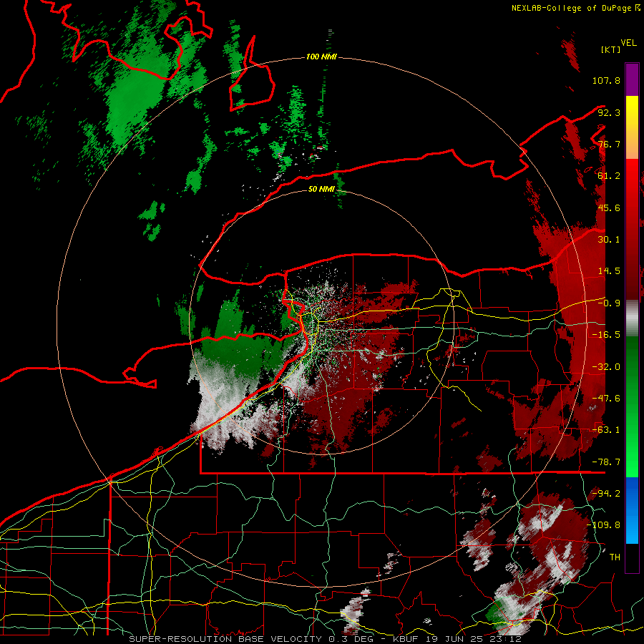Click the -94.2 velocity scale value
This screenshot has height=644, width=644.
coord(606,493)
